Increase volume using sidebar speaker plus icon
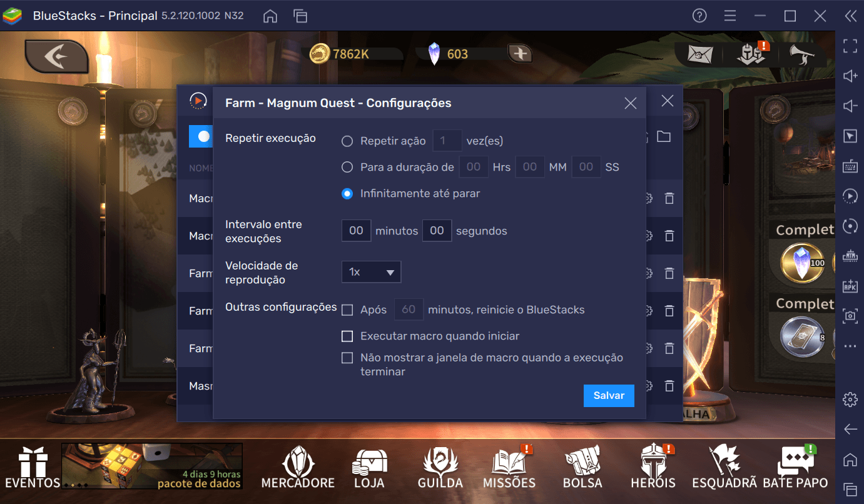 click(x=850, y=76)
